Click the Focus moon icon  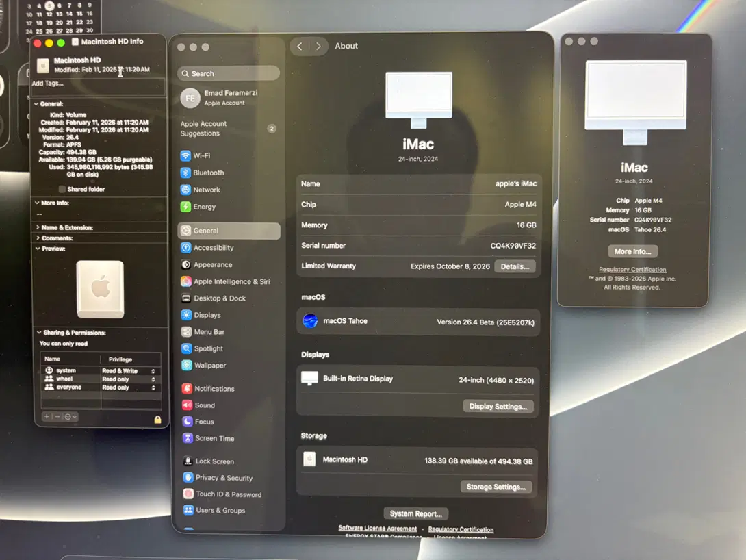[x=188, y=422]
